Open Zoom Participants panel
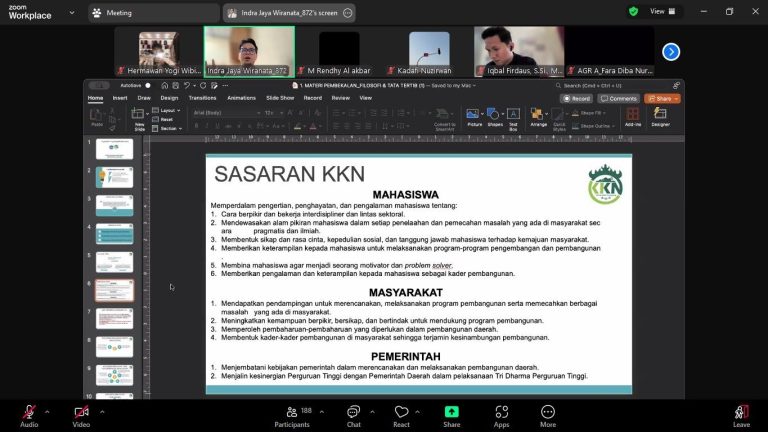768x432 pixels. click(292, 417)
